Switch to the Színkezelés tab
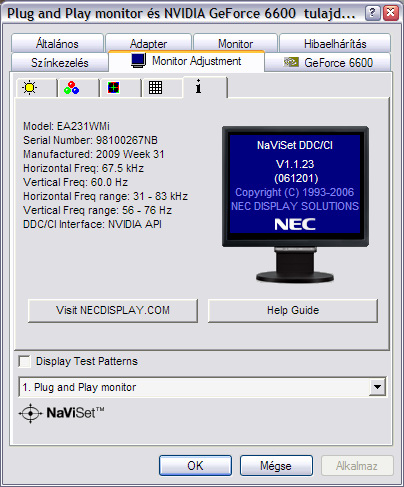The image size is (404, 487). tap(60, 62)
